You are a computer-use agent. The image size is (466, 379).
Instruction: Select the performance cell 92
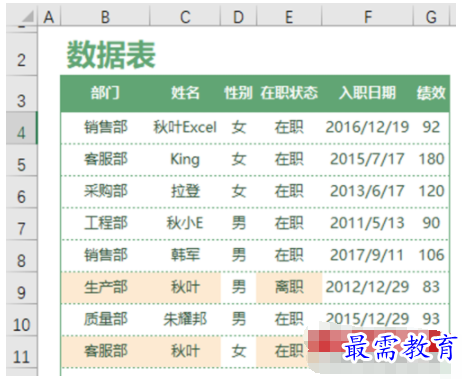click(x=431, y=128)
